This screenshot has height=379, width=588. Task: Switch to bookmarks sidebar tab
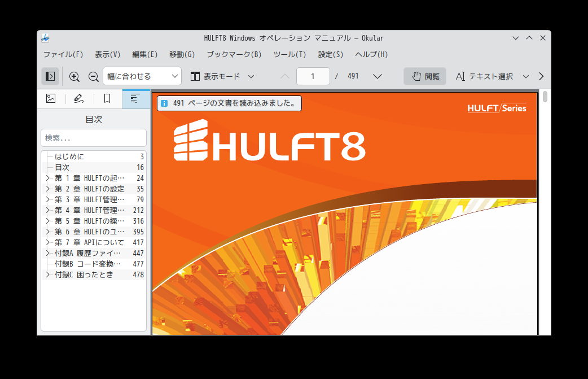pos(107,99)
